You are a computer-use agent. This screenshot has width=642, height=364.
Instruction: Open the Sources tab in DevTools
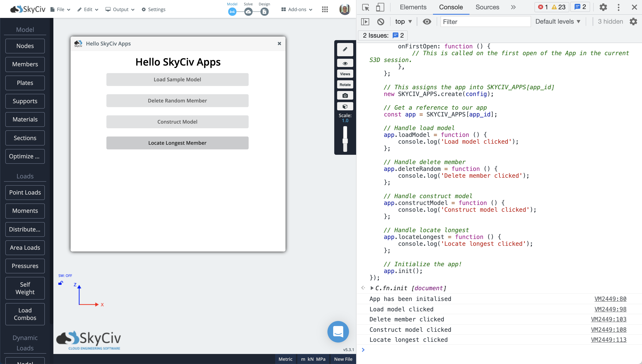[487, 7]
